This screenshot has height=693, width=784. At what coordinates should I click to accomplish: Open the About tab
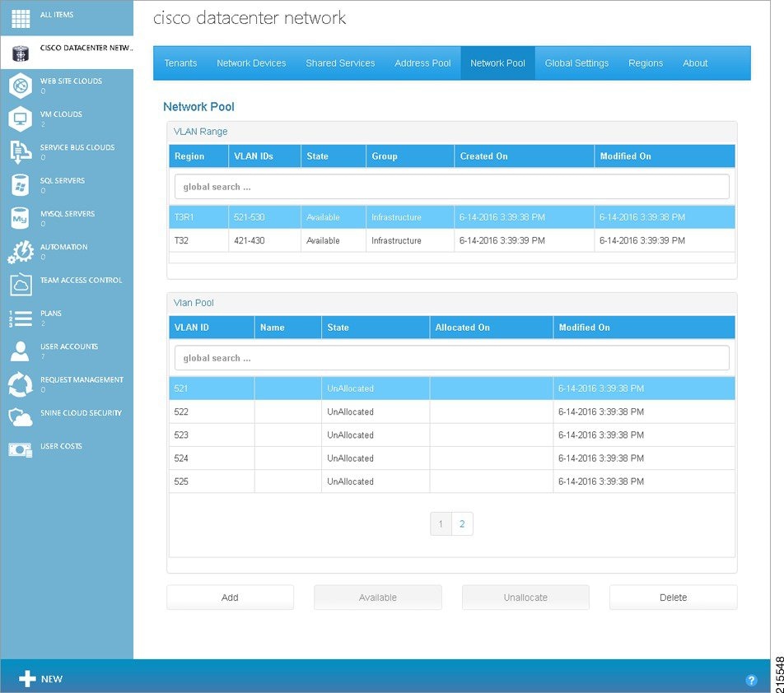click(695, 63)
